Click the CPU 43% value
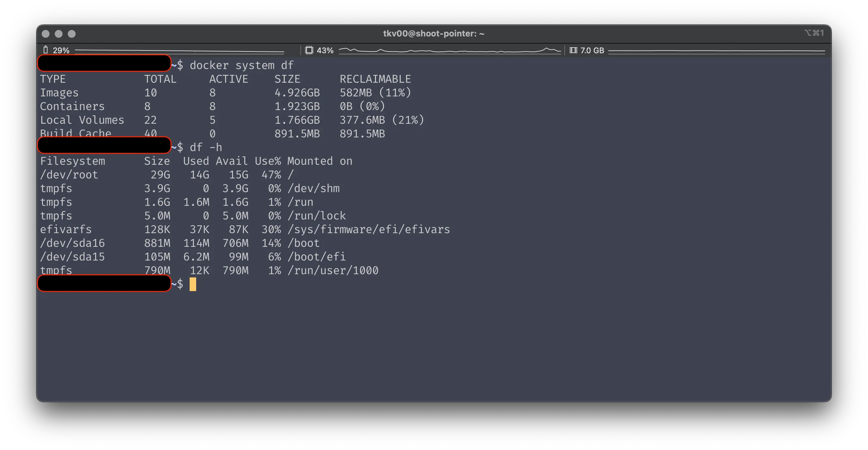 coord(325,50)
